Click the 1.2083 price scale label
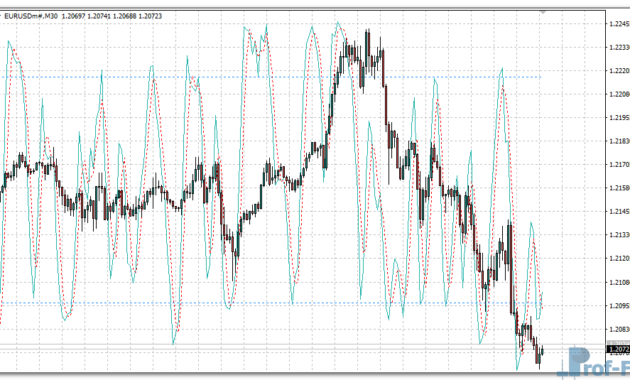The width and height of the screenshot is (630, 380). click(620, 329)
